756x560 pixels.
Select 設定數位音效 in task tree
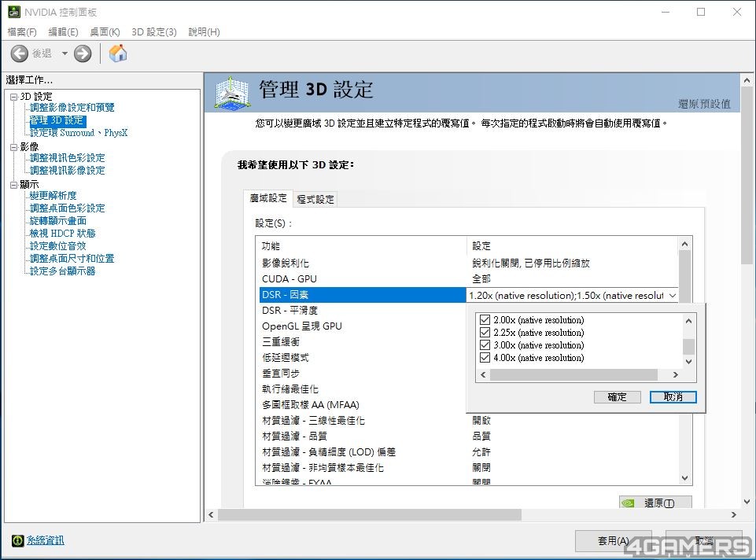58,245
